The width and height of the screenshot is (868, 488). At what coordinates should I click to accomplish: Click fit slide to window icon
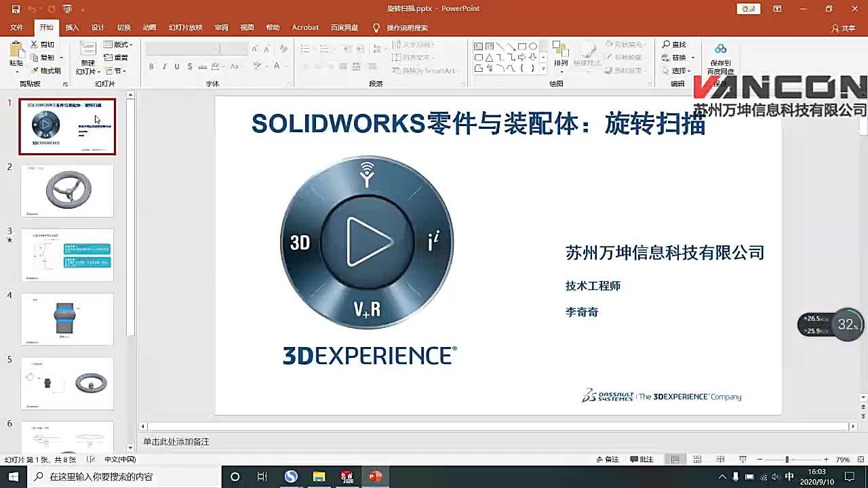coord(859,460)
